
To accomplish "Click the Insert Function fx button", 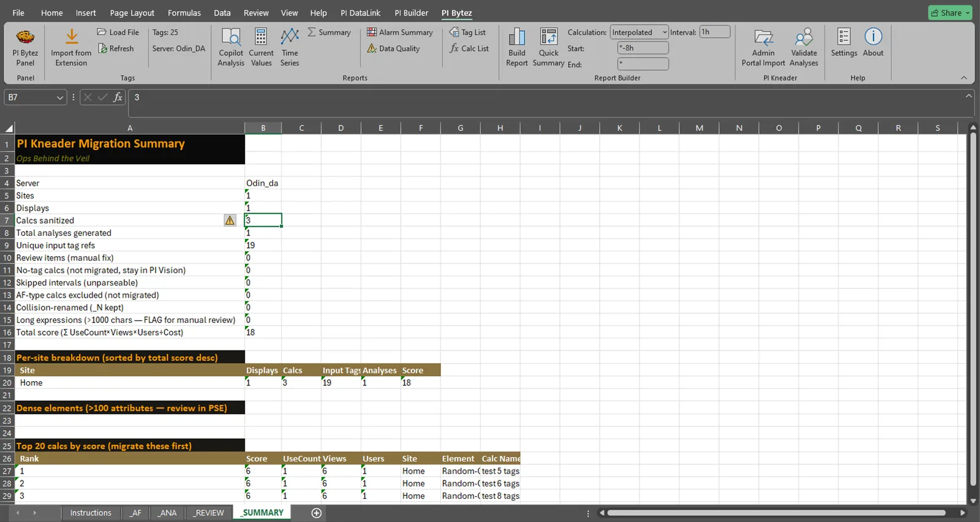I will pyautogui.click(x=118, y=97).
